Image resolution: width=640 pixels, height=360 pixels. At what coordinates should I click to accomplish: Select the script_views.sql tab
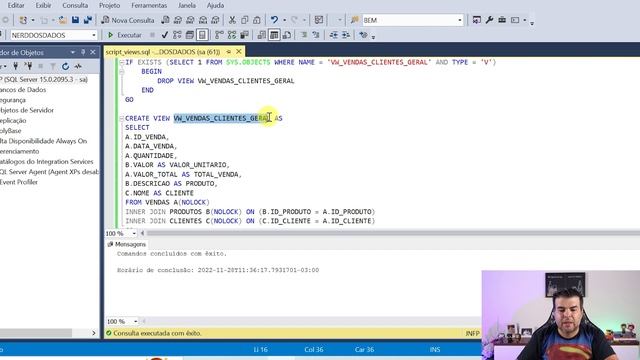(x=163, y=52)
